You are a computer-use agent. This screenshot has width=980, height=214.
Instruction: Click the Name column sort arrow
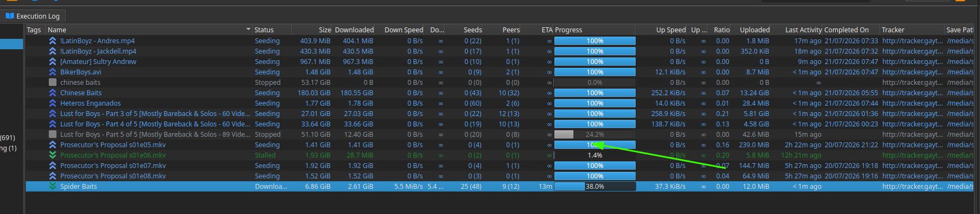(x=248, y=30)
